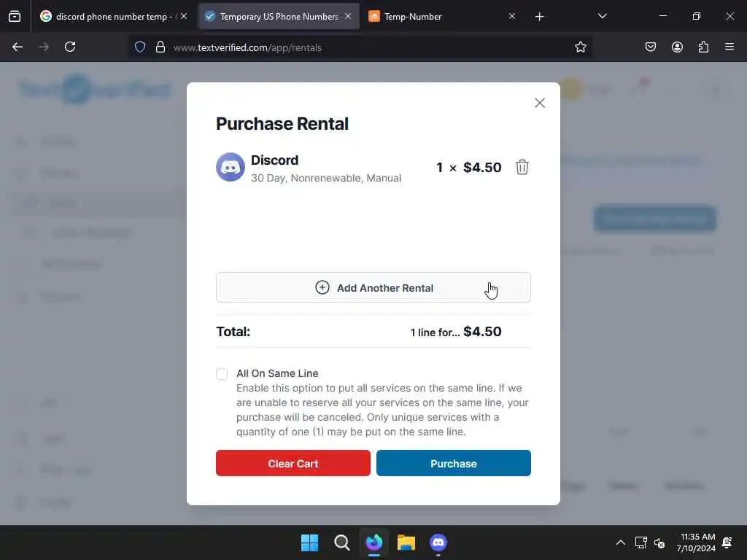Bookmark this page with the star
The image size is (747, 560).
[x=580, y=47]
